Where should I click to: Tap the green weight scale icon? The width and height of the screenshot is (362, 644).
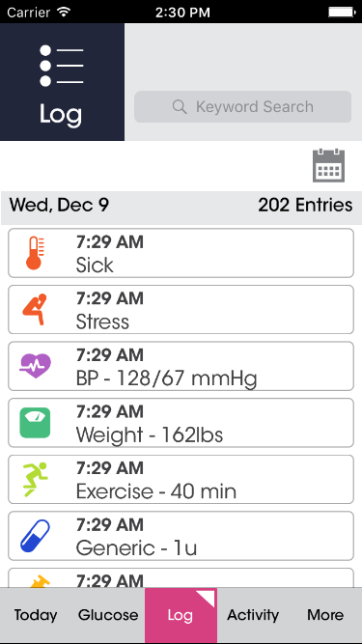36,423
